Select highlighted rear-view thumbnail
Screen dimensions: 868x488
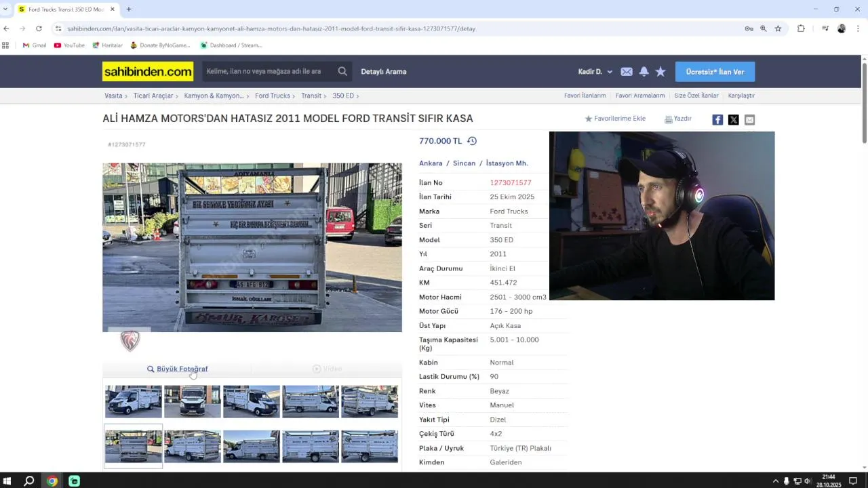[134, 446]
